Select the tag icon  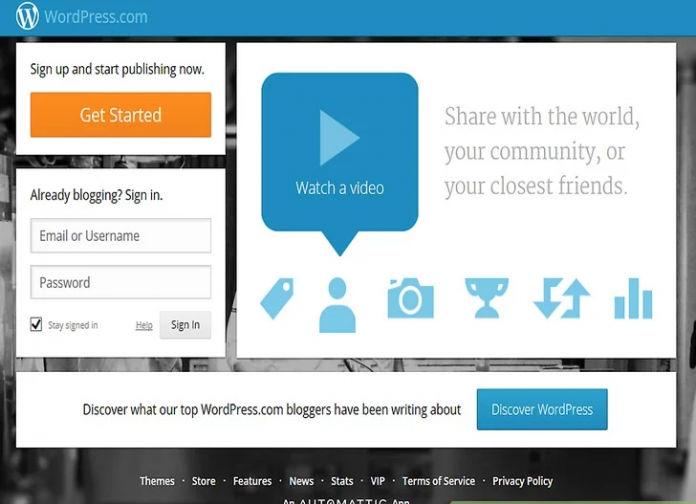[x=277, y=299]
